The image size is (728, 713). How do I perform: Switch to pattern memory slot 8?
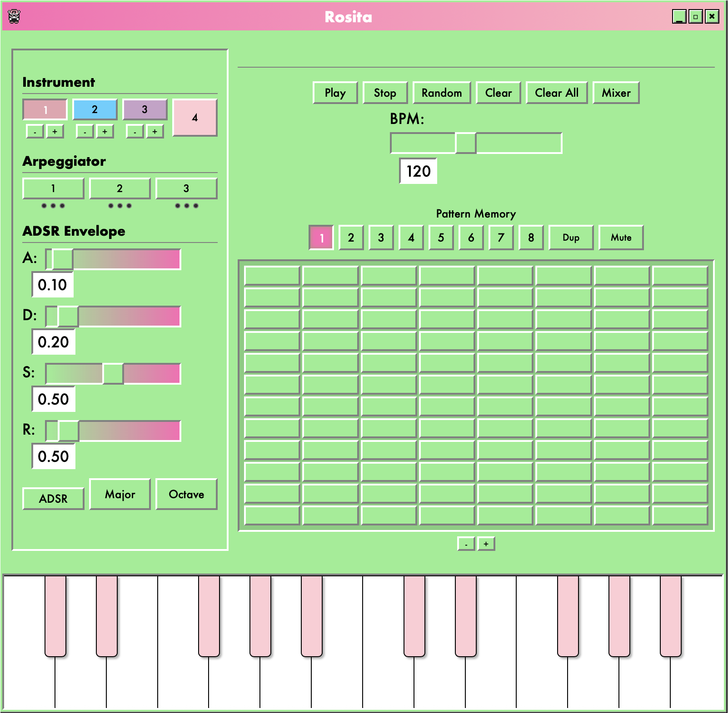(531, 238)
